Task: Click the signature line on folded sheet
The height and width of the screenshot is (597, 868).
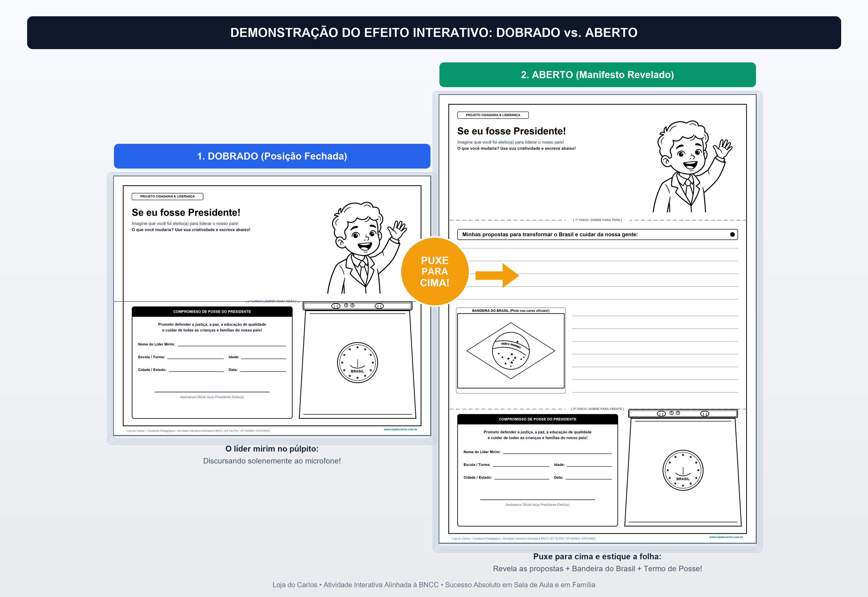Action: pos(212,392)
